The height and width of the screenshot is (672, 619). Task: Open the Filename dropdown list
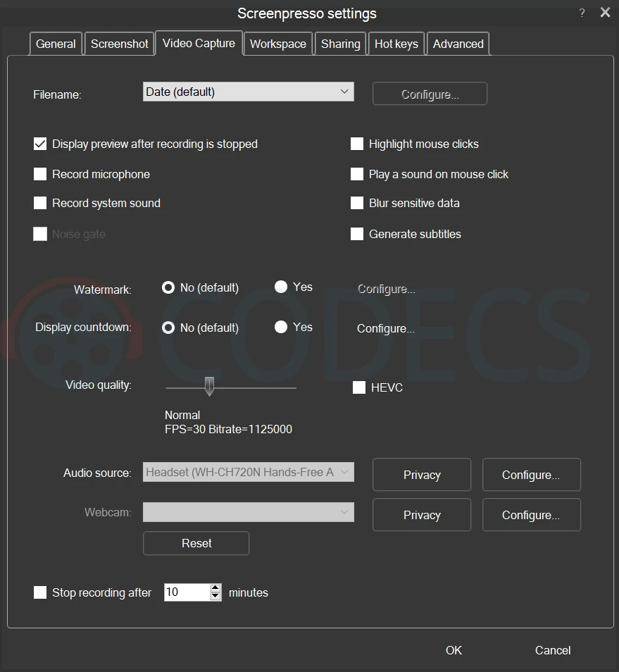tap(248, 92)
